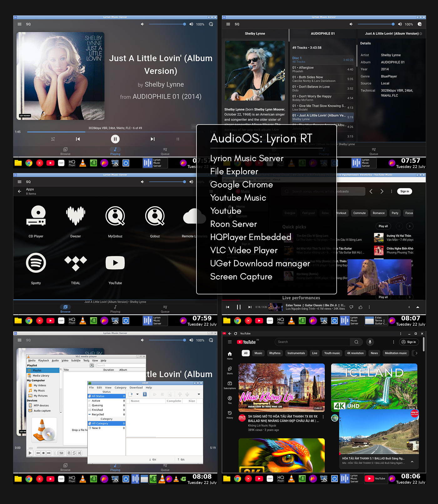Move download down in uGet toolbar

(187, 394)
